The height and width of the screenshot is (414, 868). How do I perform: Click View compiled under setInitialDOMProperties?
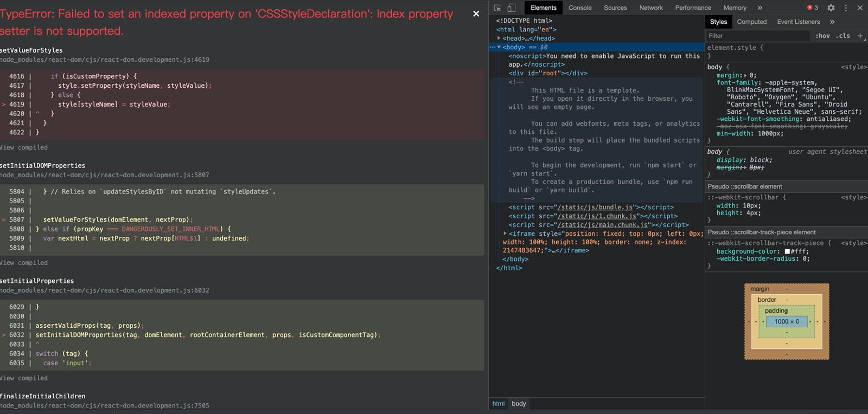24,263
